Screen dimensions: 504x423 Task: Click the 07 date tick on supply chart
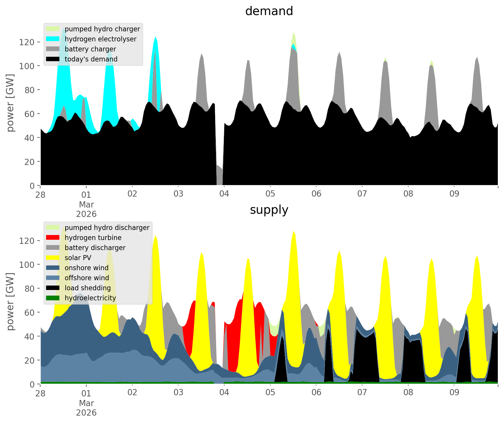[362, 393]
